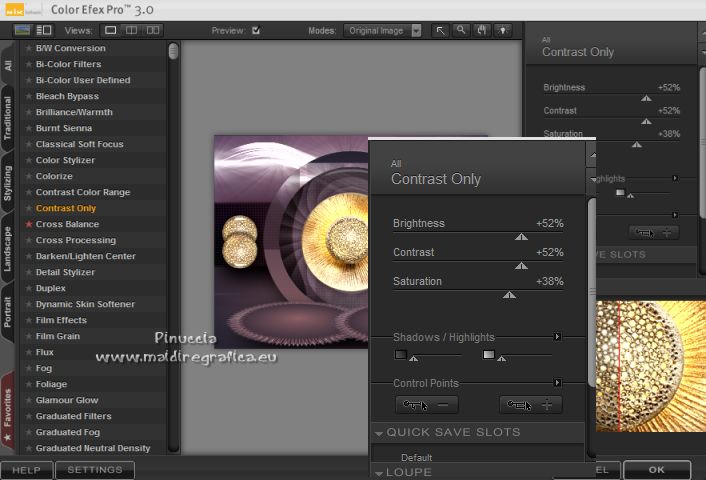Click the light bulb background color icon
Image resolution: width=706 pixels, height=480 pixels.
(x=502, y=30)
